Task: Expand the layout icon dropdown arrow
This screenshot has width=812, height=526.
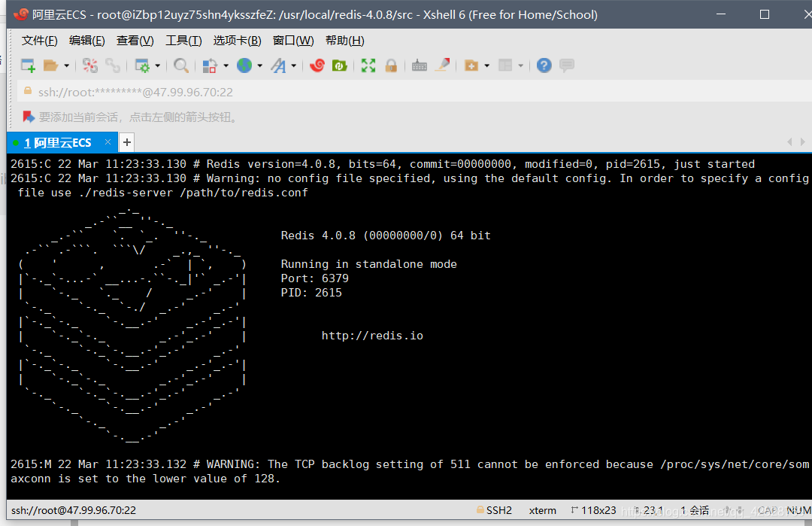Action: click(521, 65)
